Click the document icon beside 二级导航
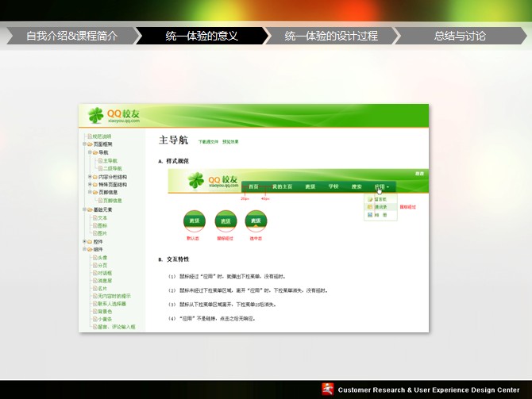Viewport: 532px width, 399px height. point(100,168)
